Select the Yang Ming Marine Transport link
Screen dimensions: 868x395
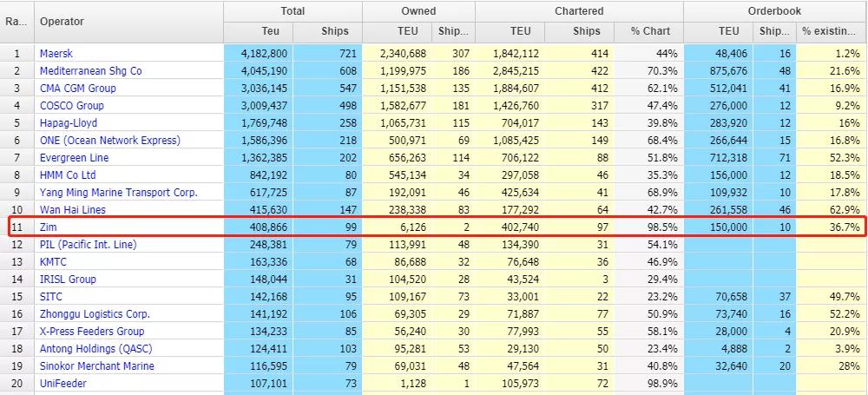pyautogui.click(x=118, y=193)
